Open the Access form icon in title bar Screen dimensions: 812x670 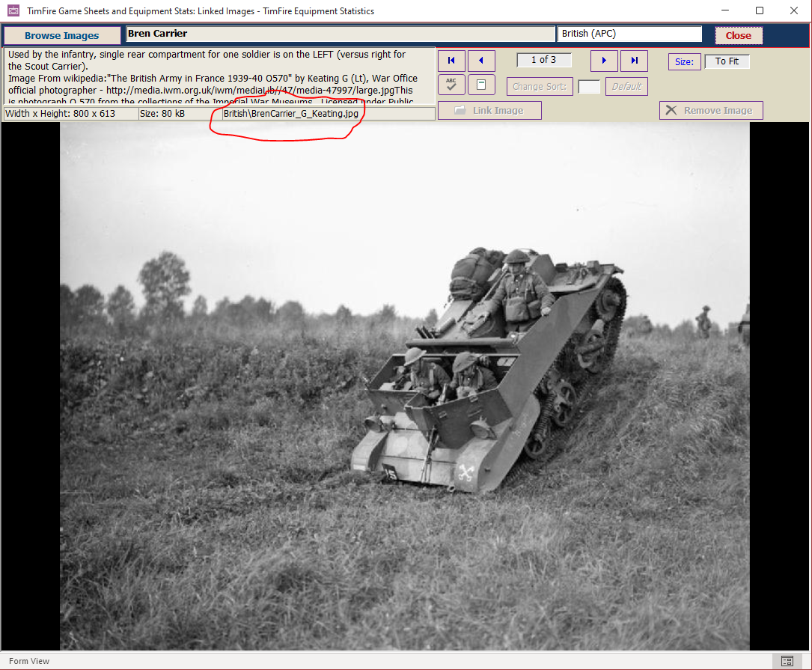[x=13, y=10]
